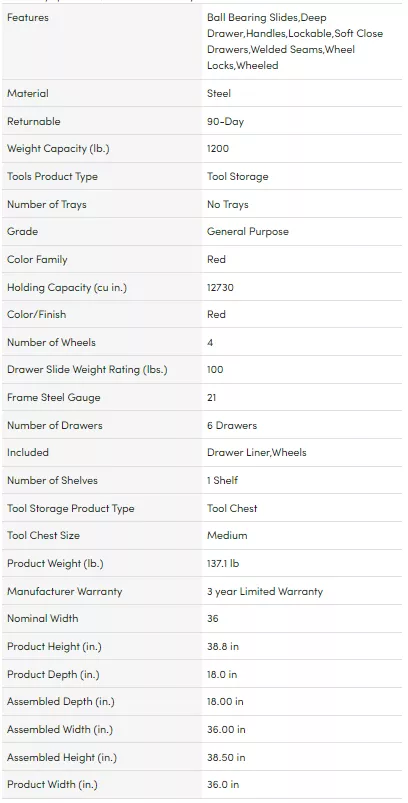This screenshot has height=803, width=408.
Task: Select the 3 year Limited Warranty text
Action: tap(265, 591)
